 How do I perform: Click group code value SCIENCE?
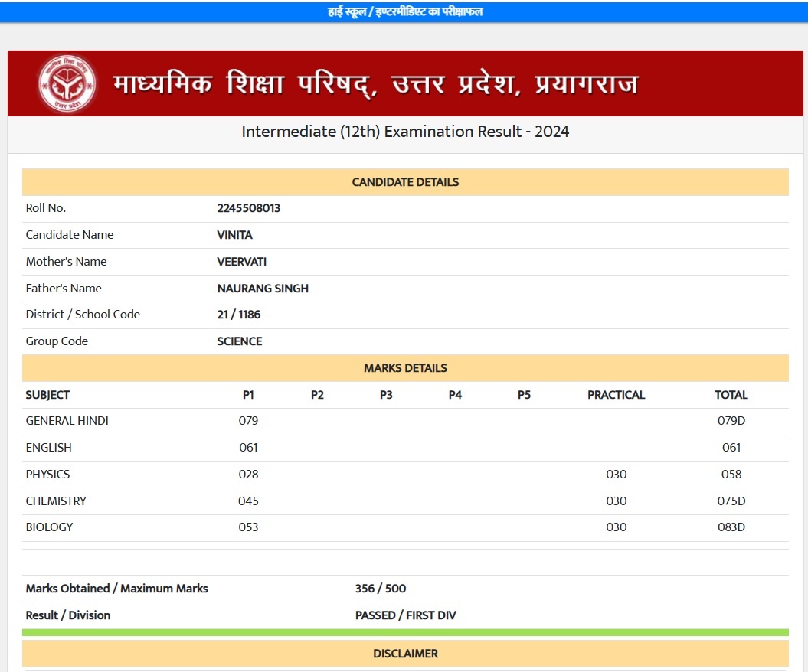pos(240,341)
